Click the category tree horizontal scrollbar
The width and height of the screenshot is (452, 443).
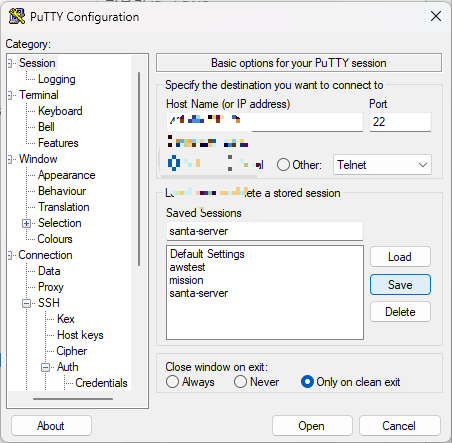(x=73, y=398)
